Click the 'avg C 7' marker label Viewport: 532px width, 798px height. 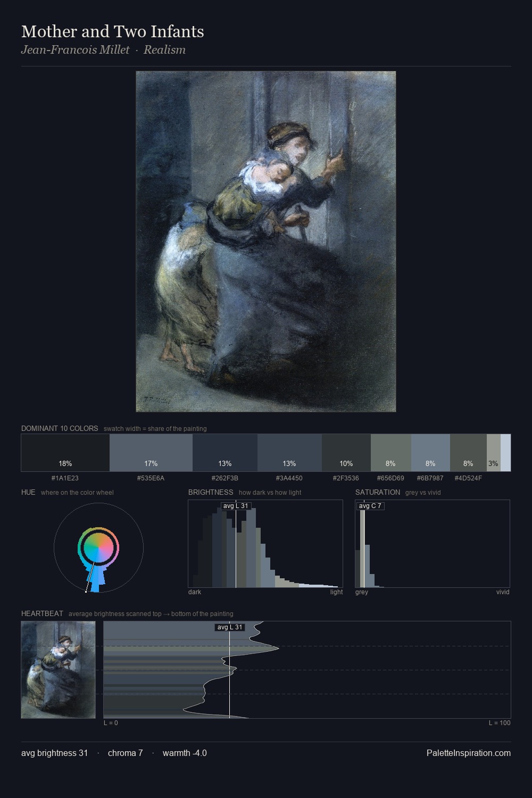(x=370, y=506)
